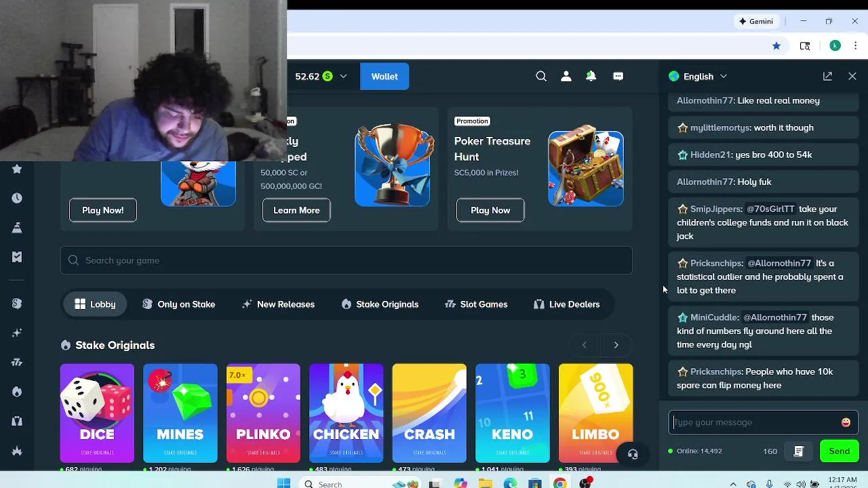Click Play Now on Poker Treasure Hunt

point(490,210)
